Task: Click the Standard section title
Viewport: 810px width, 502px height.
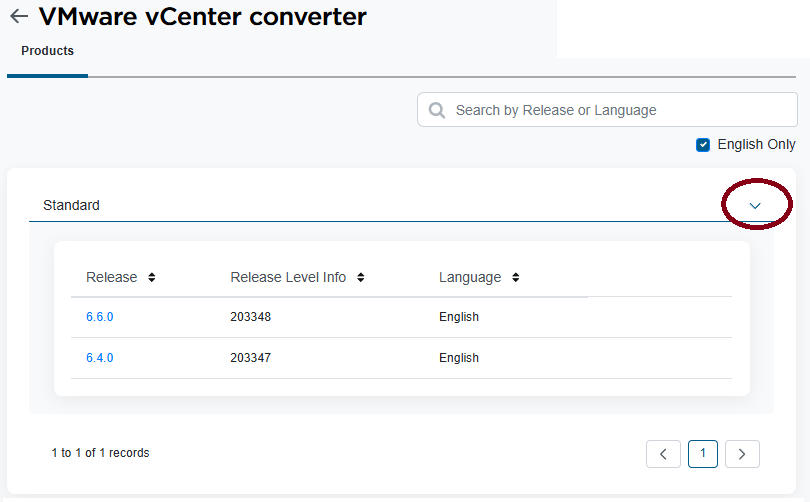Action: (71, 205)
